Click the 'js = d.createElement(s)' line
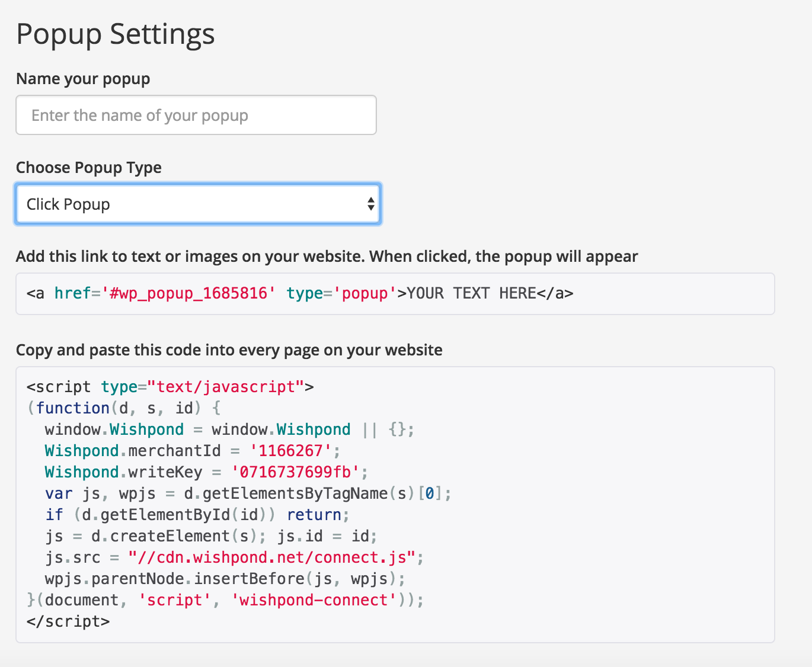The width and height of the screenshot is (812, 667). pyautogui.click(x=211, y=536)
